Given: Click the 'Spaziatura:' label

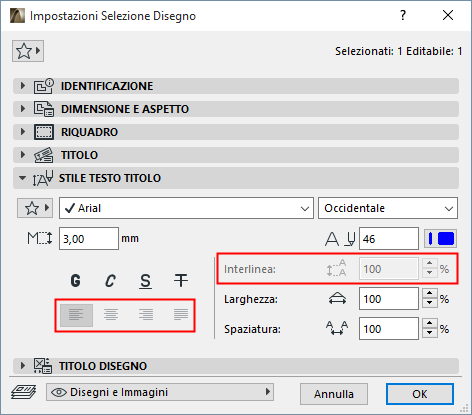Looking at the screenshot, I should click(x=252, y=329).
